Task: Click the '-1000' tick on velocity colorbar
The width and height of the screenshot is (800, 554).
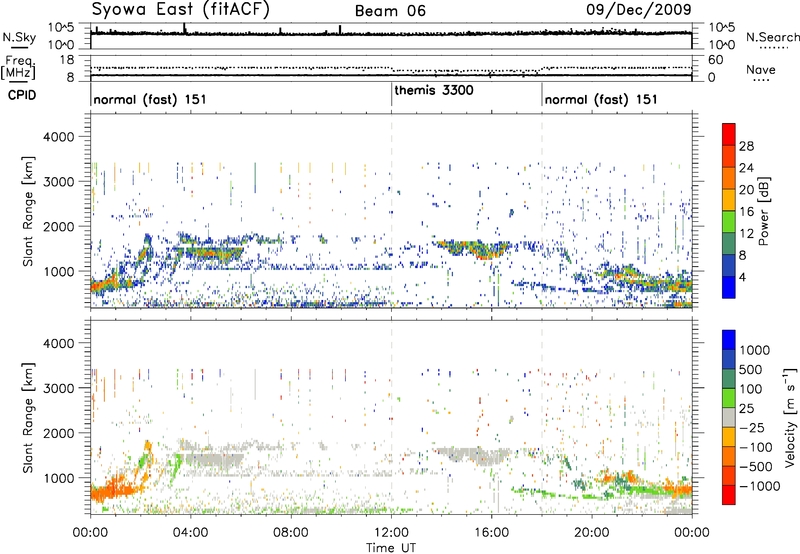Action: click(x=760, y=486)
